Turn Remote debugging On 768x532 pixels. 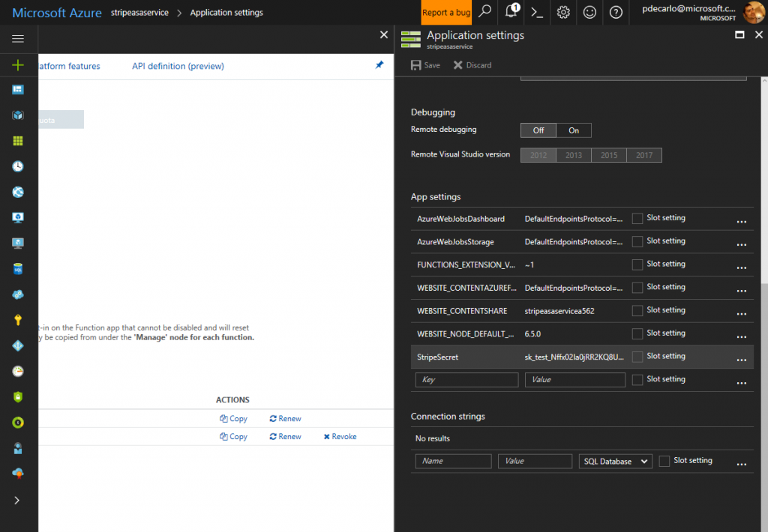574,130
